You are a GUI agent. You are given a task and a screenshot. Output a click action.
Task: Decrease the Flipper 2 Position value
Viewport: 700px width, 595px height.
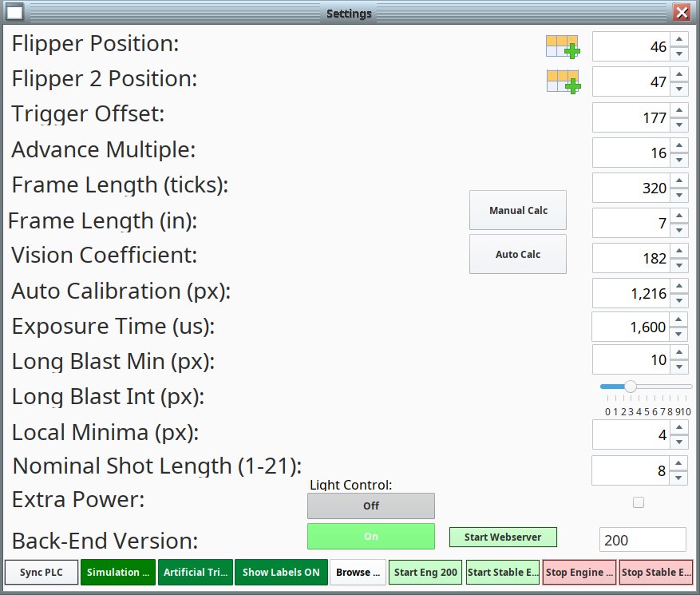(x=679, y=89)
